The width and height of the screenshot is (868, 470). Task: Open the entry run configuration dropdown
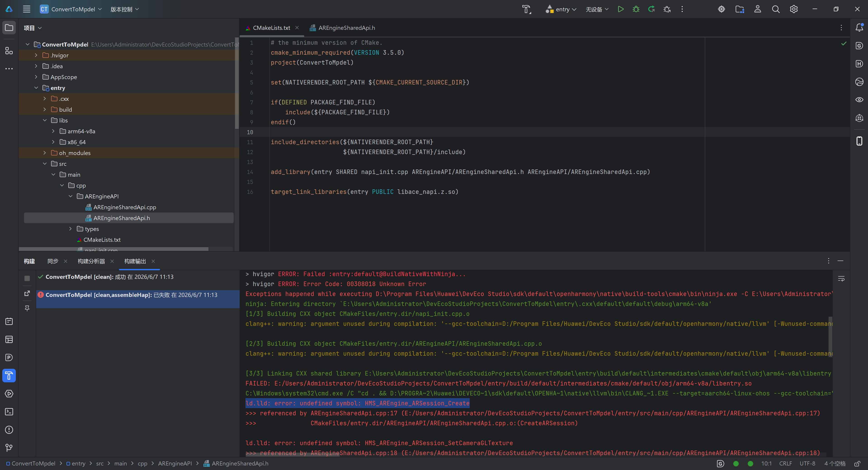coord(561,9)
